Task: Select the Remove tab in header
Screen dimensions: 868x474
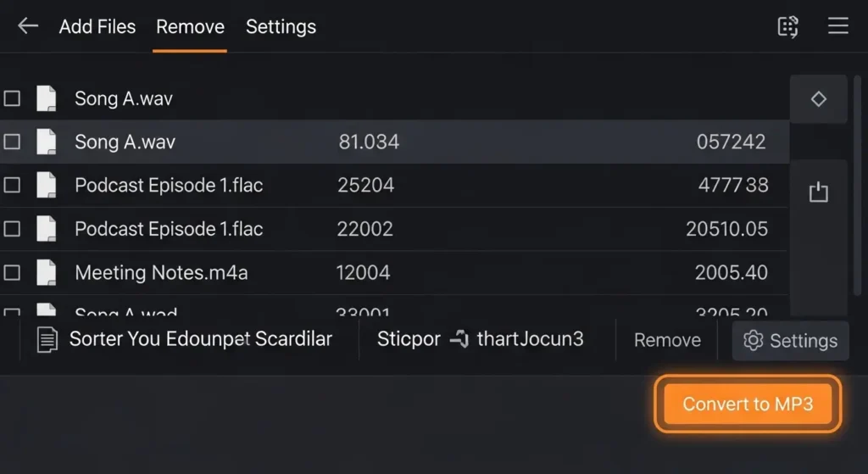Action: [x=190, y=27]
